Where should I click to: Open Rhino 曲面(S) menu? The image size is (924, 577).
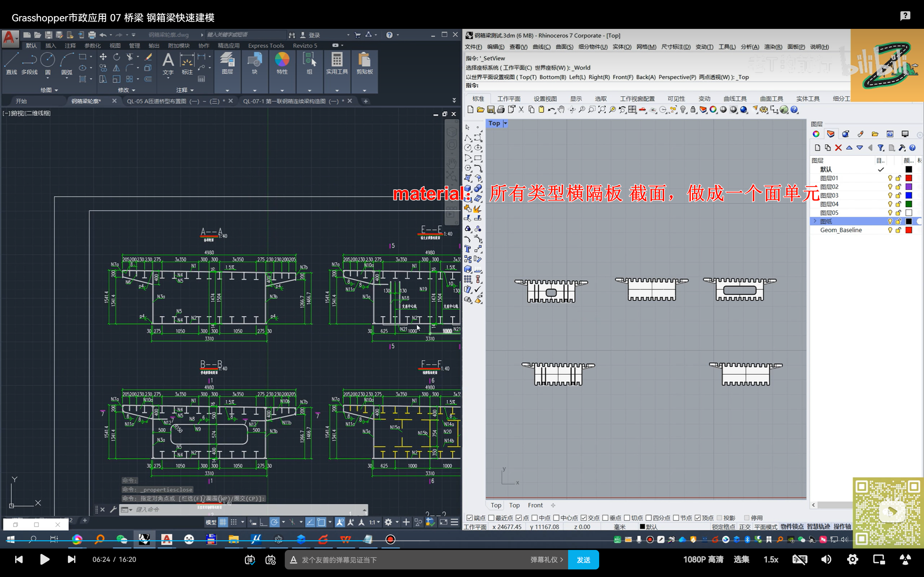click(565, 47)
